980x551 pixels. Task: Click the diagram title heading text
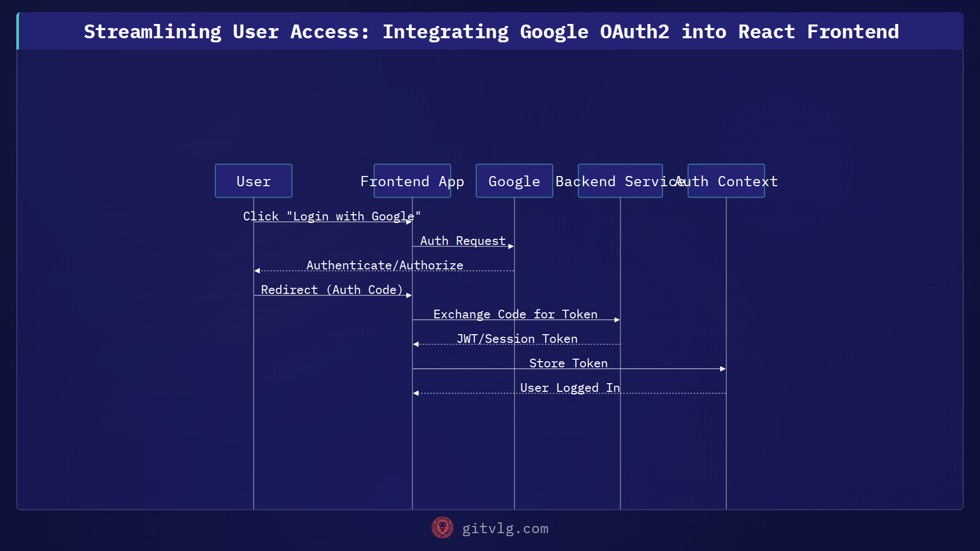(x=491, y=32)
